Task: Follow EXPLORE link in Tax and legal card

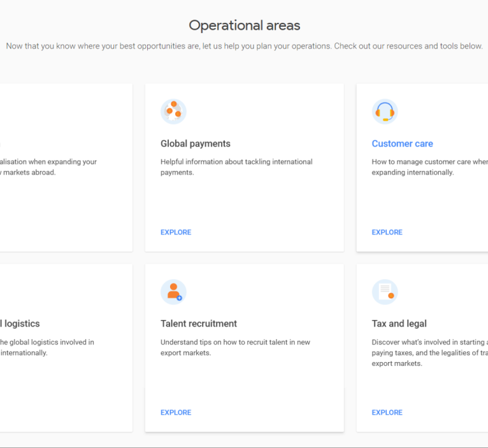Action: point(387,413)
